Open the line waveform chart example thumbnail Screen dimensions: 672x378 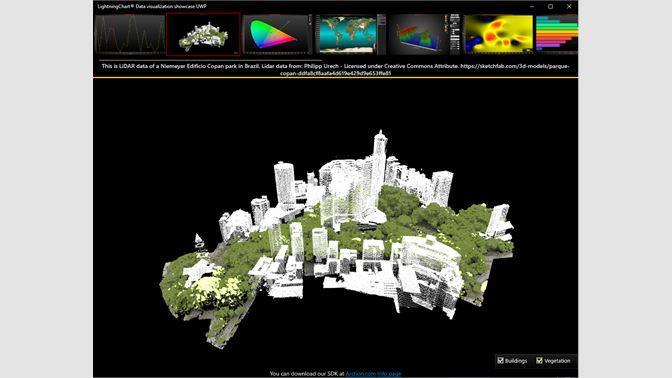tap(130, 34)
